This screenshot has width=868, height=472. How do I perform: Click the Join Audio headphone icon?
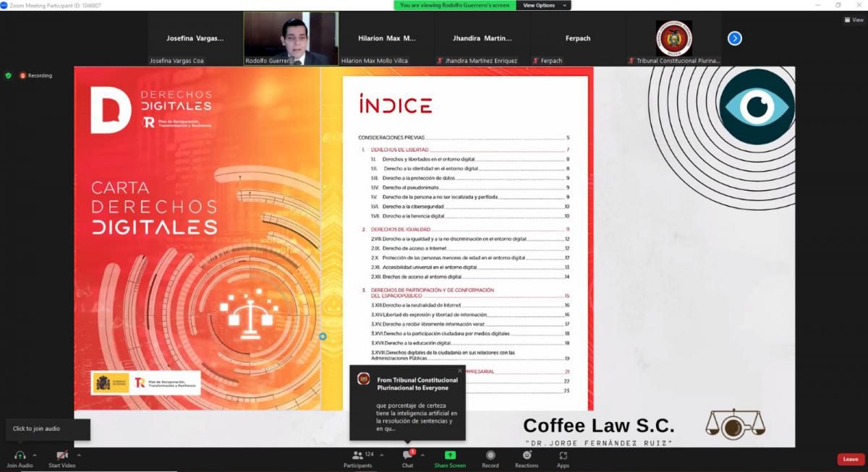pos(20,455)
